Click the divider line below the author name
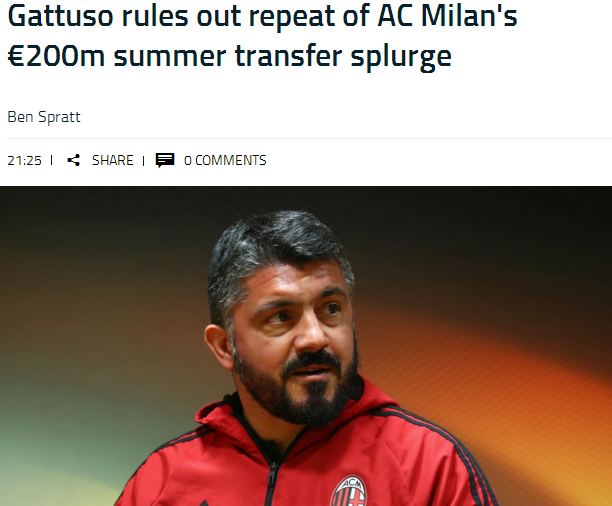This screenshot has width=612, height=506. click(x=310, y=138)
